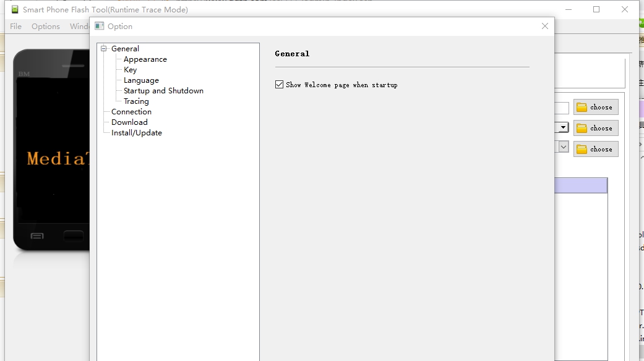Click the folder icon on the bottom choose button

[582, 150]
